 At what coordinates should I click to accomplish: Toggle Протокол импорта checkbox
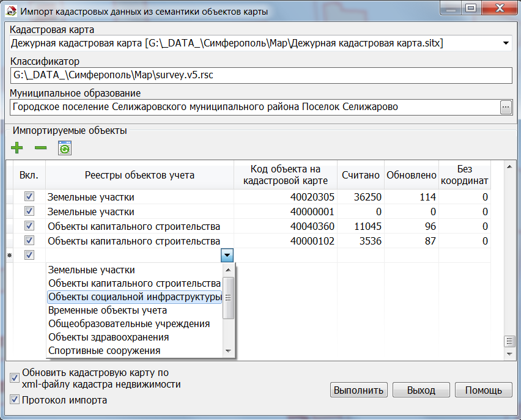pyautogui.click(x=15, y=400)
